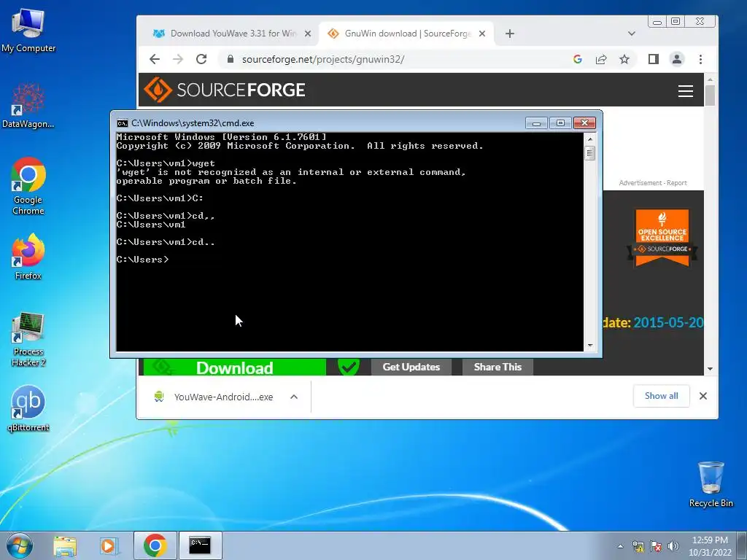Click the Google icon in address bar
This screenshot has width=747, height=560.
click(x=578, y=59)
